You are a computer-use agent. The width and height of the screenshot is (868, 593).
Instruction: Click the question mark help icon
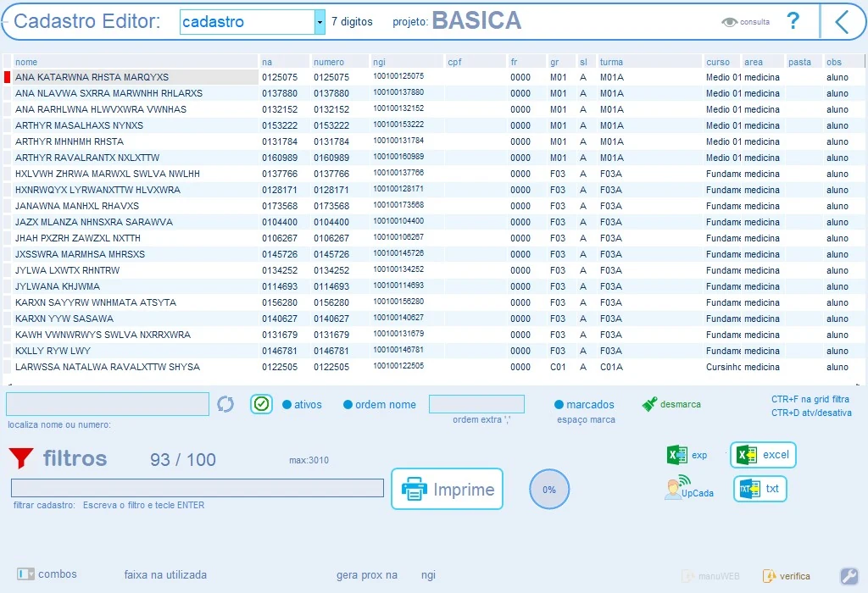pyautogui.click(x=793, y=21)
